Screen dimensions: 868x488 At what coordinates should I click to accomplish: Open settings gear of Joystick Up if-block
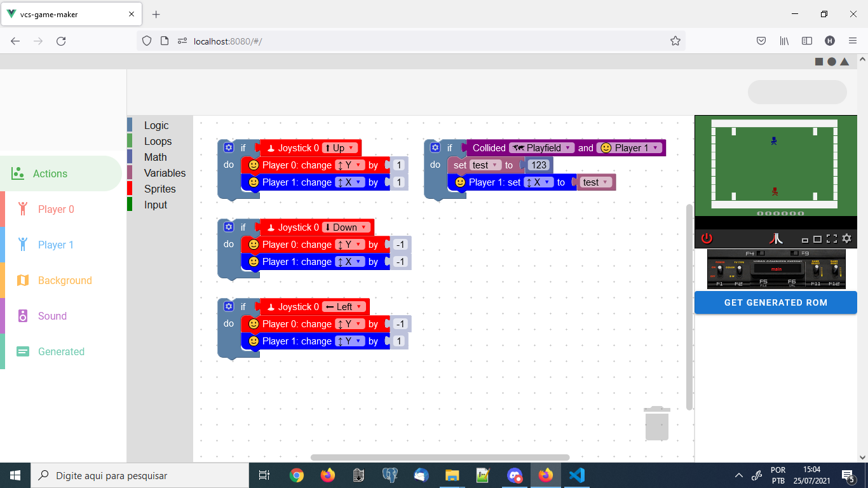tap(229, 148)
